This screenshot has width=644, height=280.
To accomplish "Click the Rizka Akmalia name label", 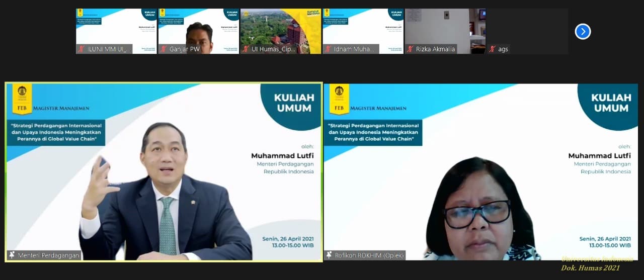I will pyautogui.click(x=435, y=49).
